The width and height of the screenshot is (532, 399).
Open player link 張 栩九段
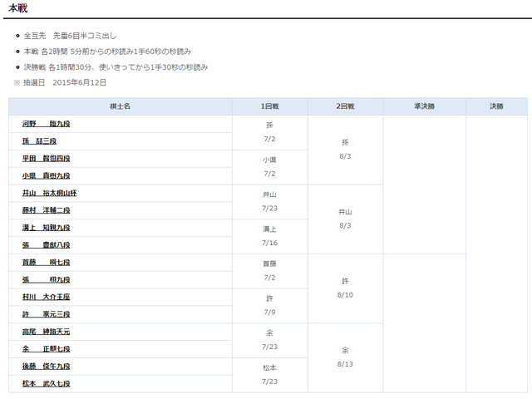pos(47,279)
